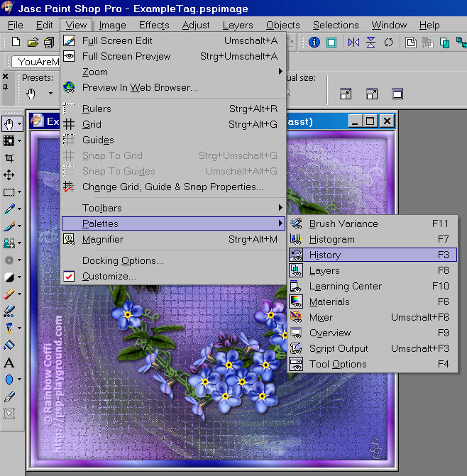Open the Adjust menu
The image size is (467, 476).
click(196, 26)
